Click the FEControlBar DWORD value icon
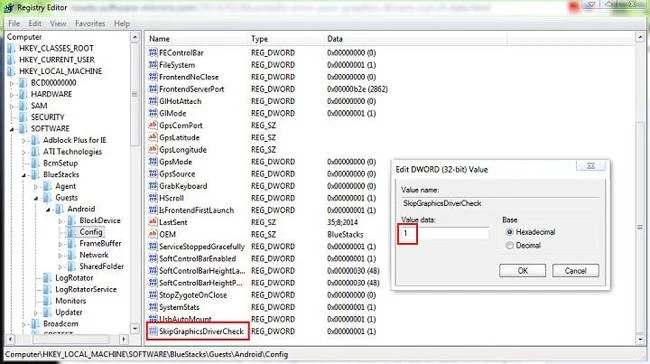This screenshot has height=364, width=650. (x=153, y=53)
